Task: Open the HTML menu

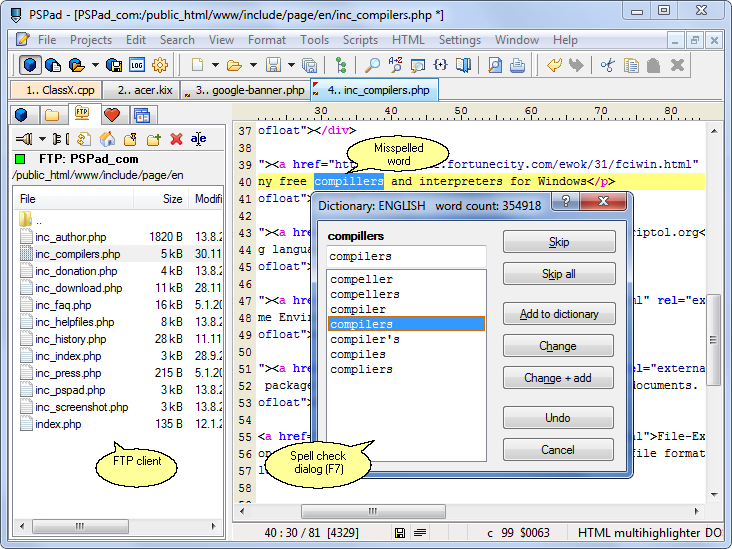Action: point(408,40)
